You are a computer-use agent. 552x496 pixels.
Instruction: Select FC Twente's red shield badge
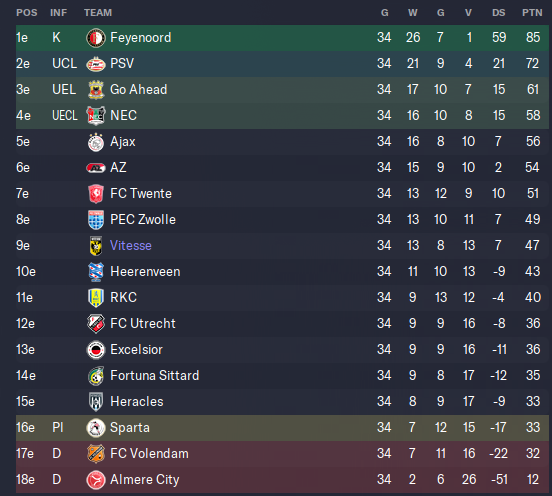96,194
